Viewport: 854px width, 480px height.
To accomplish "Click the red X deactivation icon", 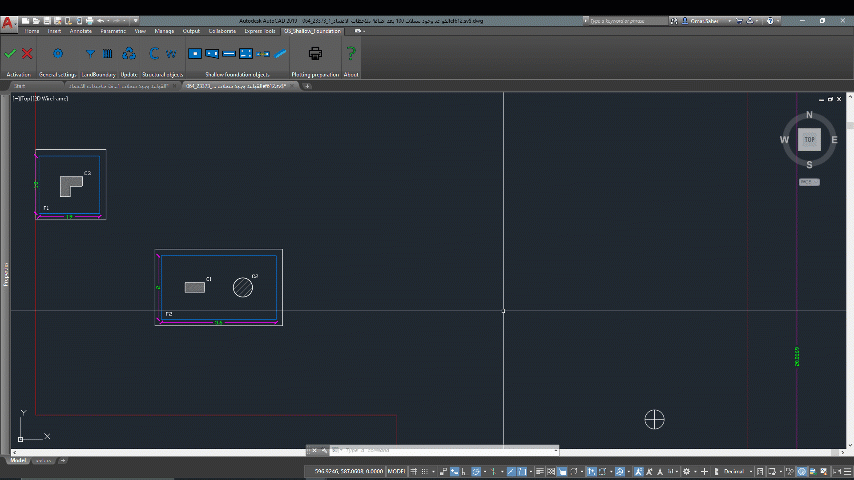I will tap(27, 53).
